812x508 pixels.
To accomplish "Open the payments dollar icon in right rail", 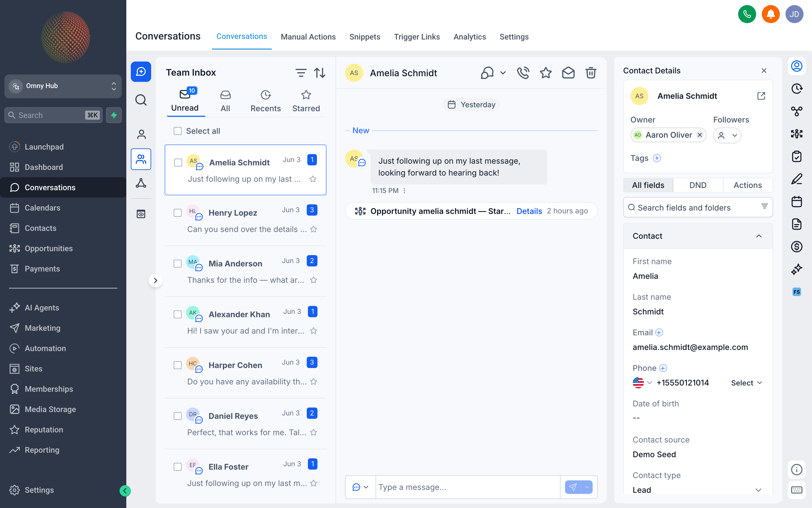I will pos(796,247).
